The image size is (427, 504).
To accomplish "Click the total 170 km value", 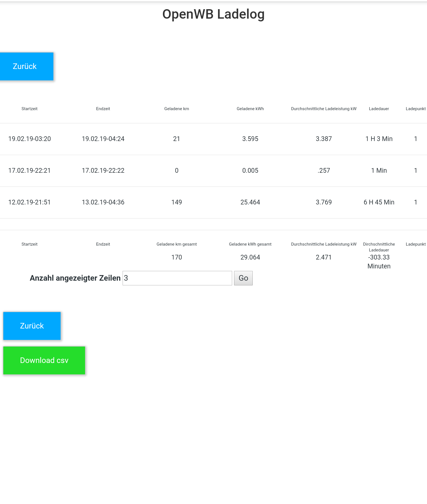I will click(x=177, y=257).
